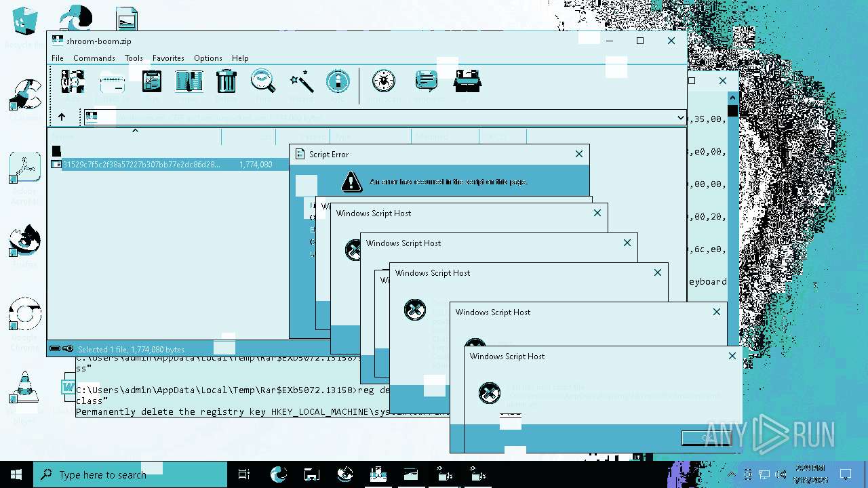868x488 pixels.
Task: Open the archive Comment icon
Action: click(x=426, y=82)
